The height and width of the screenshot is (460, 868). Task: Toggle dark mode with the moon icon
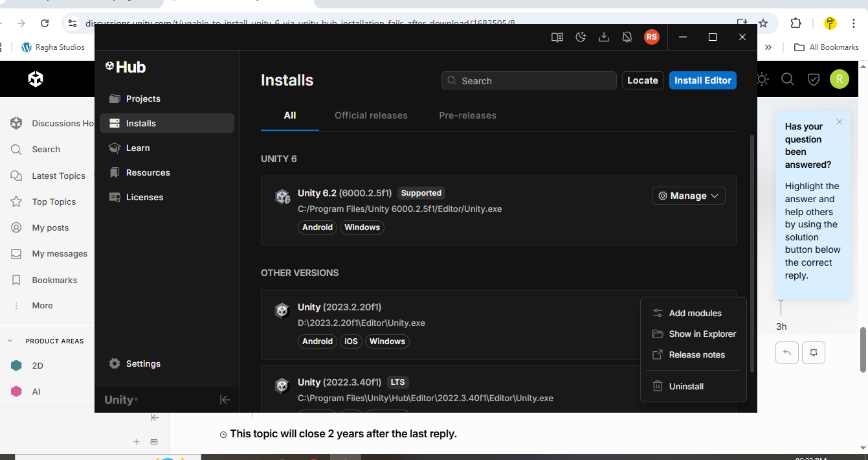581,37
